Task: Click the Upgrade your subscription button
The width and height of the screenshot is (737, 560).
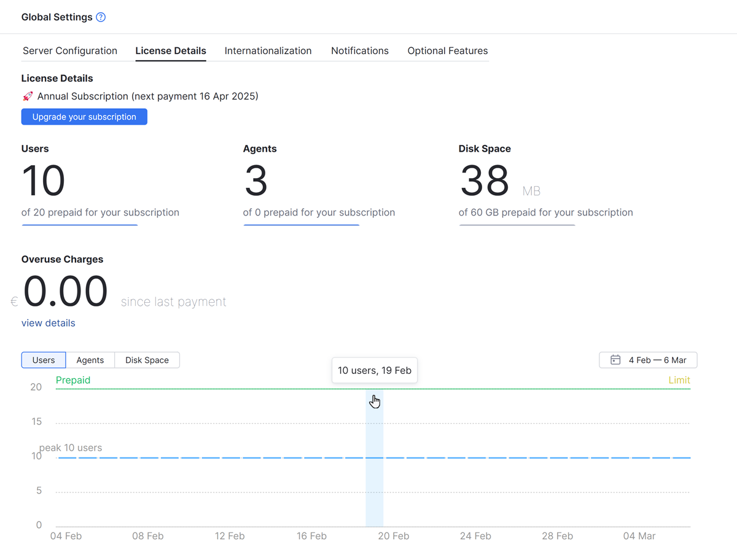Action: [x=84, y=117]
